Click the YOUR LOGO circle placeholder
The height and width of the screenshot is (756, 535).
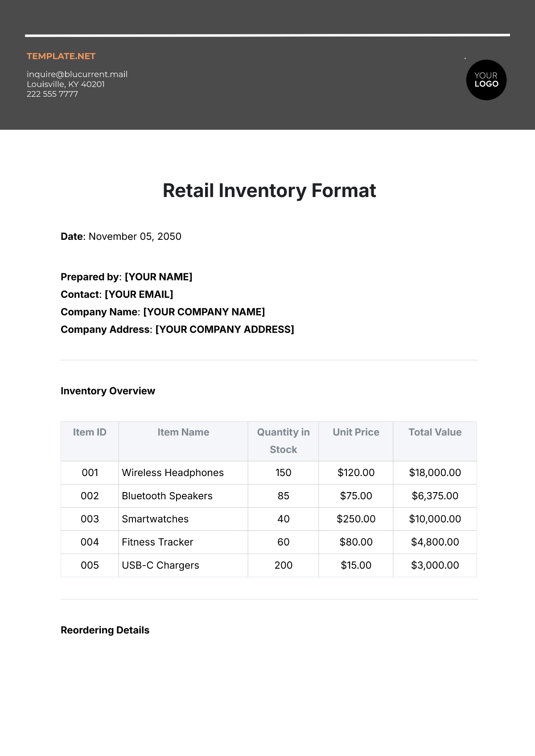[486, 80]
